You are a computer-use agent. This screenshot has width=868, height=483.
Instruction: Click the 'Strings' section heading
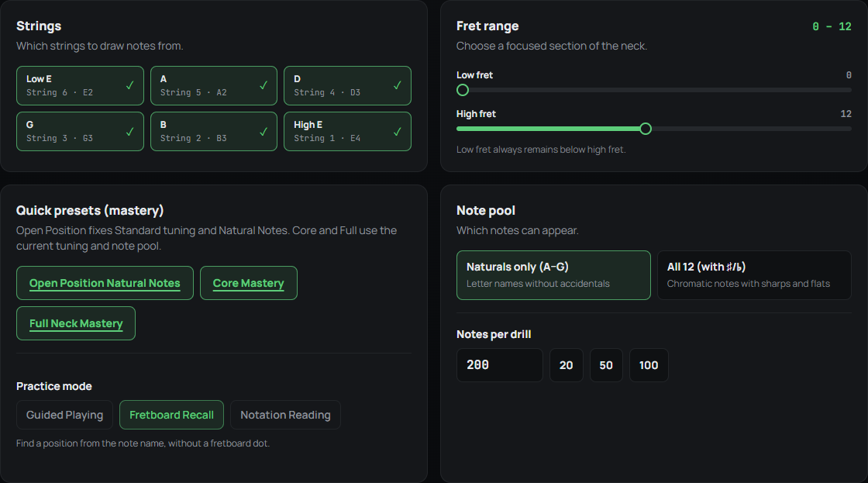coord(39,26)
